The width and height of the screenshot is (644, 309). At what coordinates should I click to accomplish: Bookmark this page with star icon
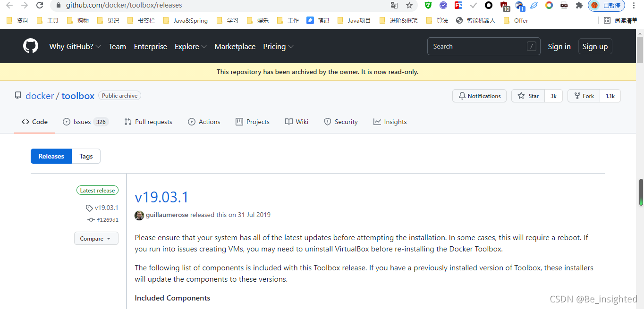[409, 5]
